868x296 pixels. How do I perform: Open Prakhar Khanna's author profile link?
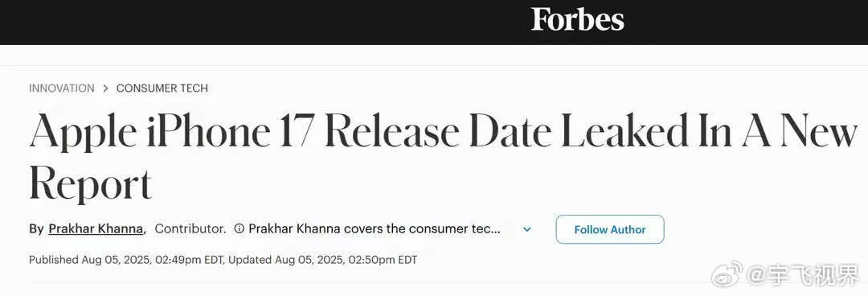[x=96, y=228]
